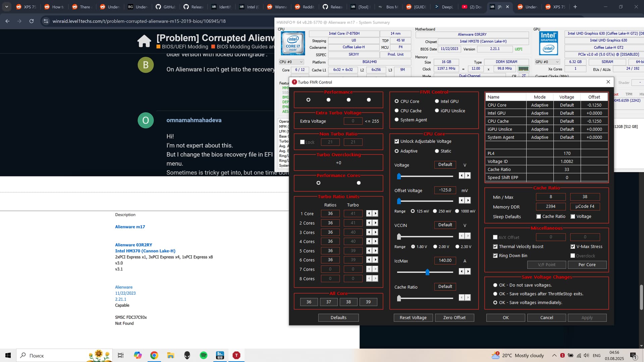Screen dimensions: 644x362
Task: Click the Zero Offset button
Action: coord(454,318)
